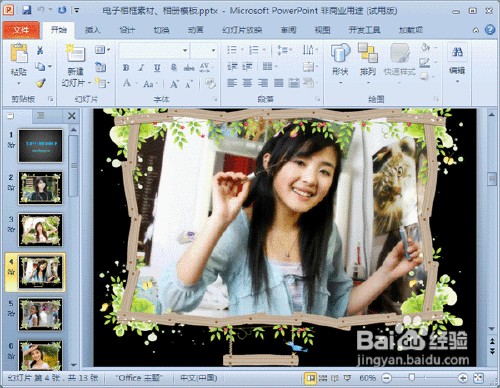Start Slide Show from status bar icon
Viewport: 500px width, 388px height.
tap(347, 378)
